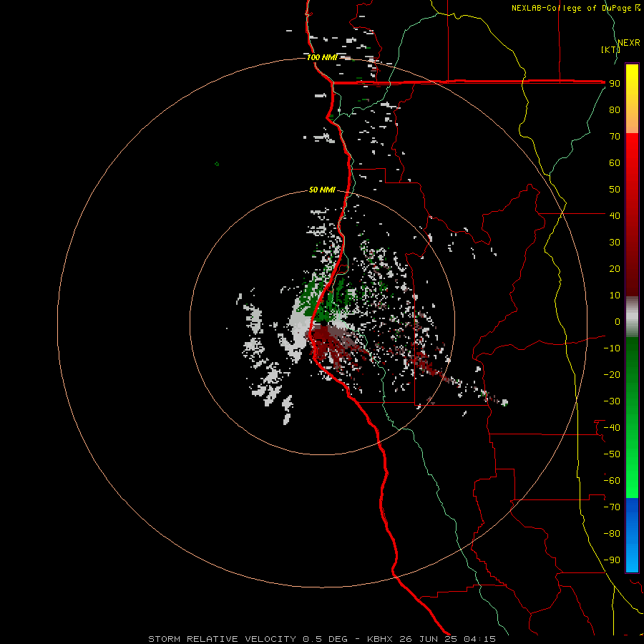The width and height of the screenshot is (644, 644).
Task: Click the positive 30 scale value
Action: pos(615,243)
